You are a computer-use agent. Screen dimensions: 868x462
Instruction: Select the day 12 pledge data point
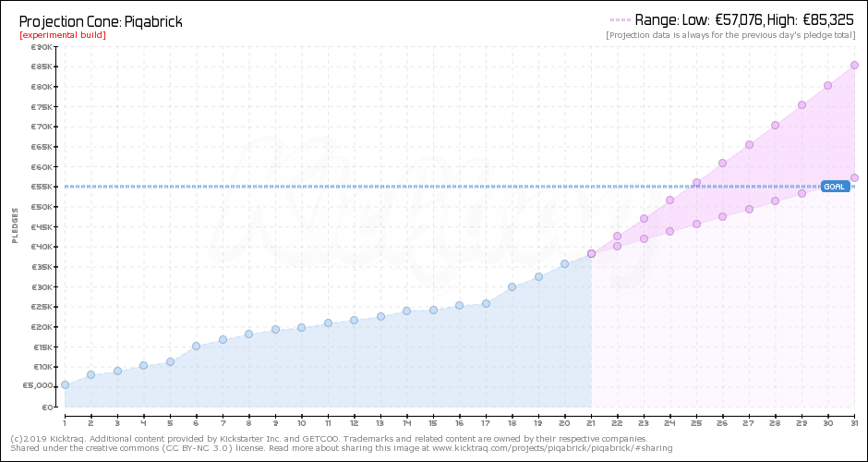(354, 321)
